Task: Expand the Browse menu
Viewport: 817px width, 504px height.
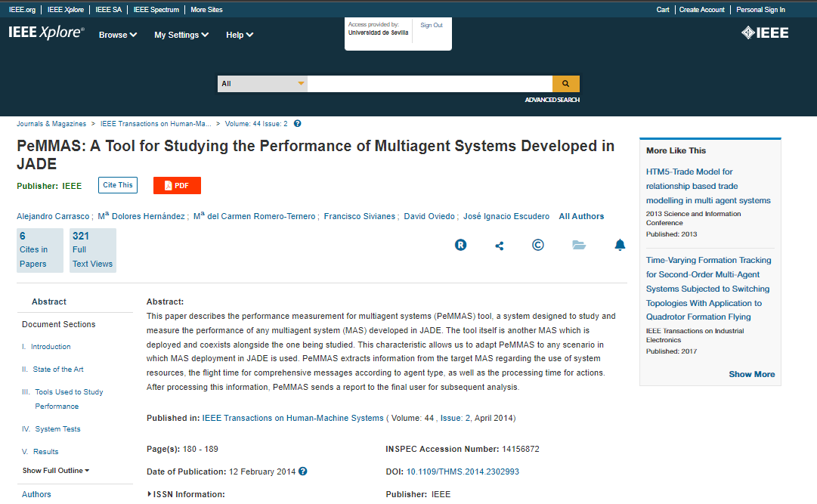Action: (118, 35)
